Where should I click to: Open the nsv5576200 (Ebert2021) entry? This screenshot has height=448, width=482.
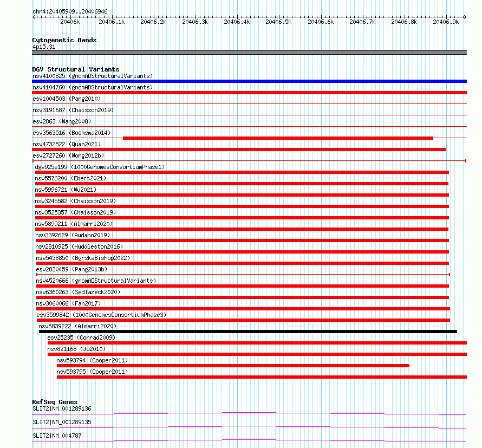(70, 178)
